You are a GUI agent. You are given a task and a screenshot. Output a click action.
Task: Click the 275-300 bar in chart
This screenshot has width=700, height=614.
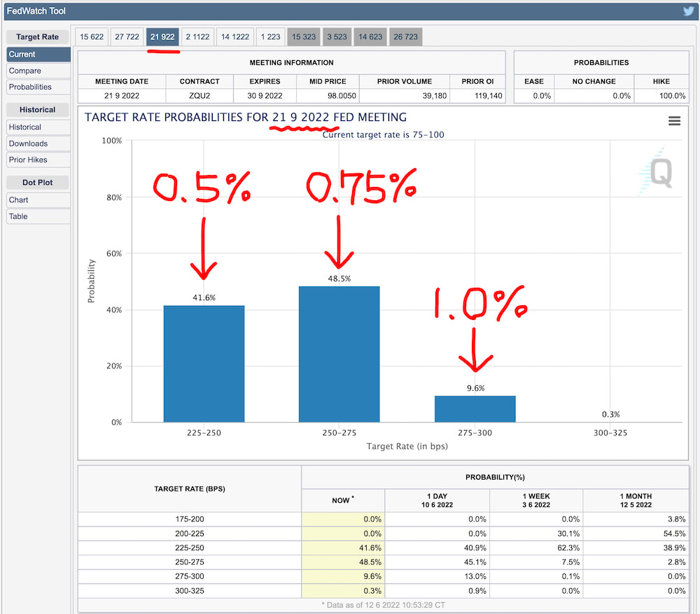tap(475, 409)
